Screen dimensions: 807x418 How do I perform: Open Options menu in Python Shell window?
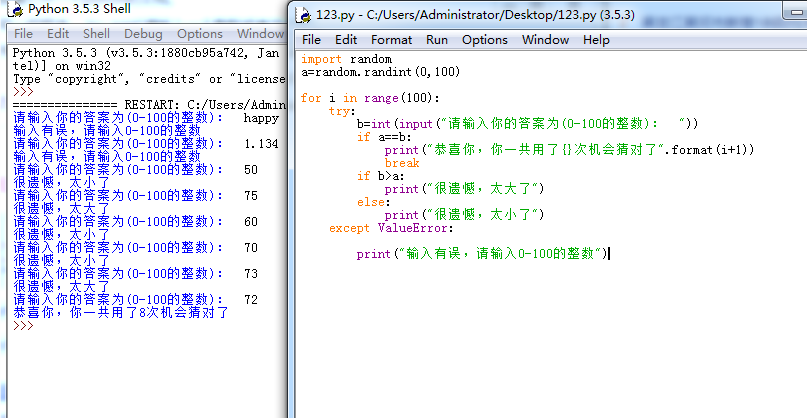point(200,34)
